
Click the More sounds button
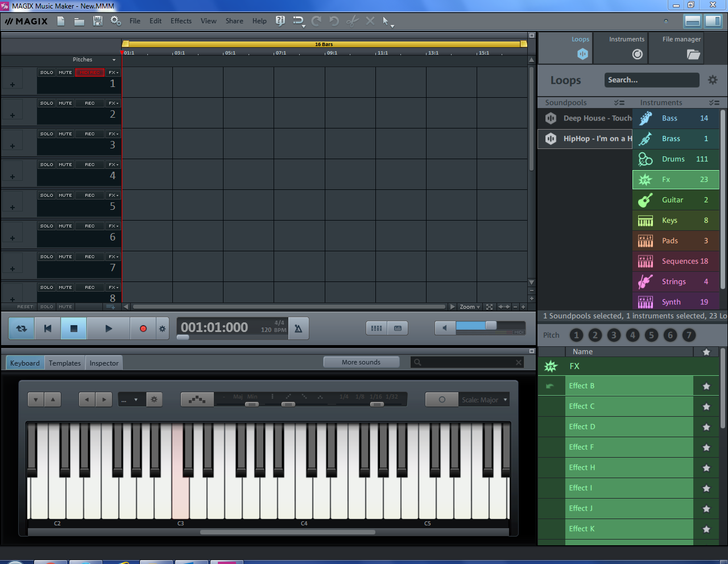(361, 362)
